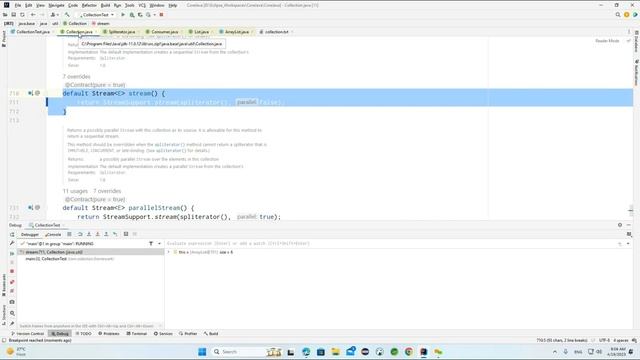
Task: Open watch expression history dropdown arrow
Action: pyautogui.click(x=628, y=244)
